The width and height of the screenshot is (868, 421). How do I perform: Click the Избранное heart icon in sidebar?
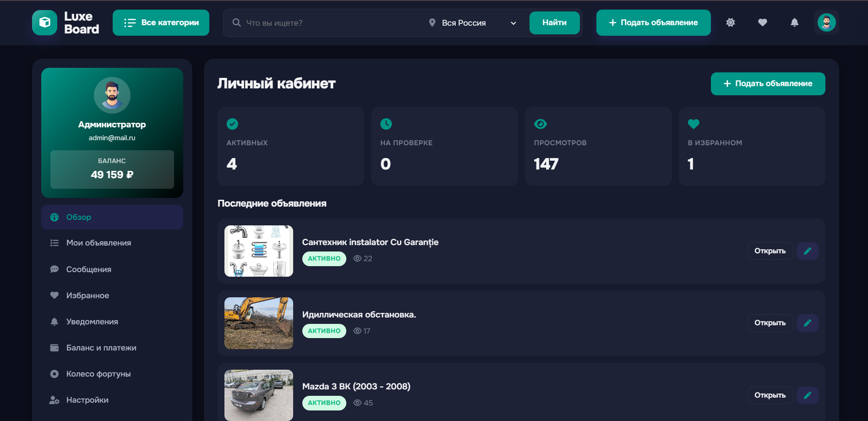[x=55, y=295]
